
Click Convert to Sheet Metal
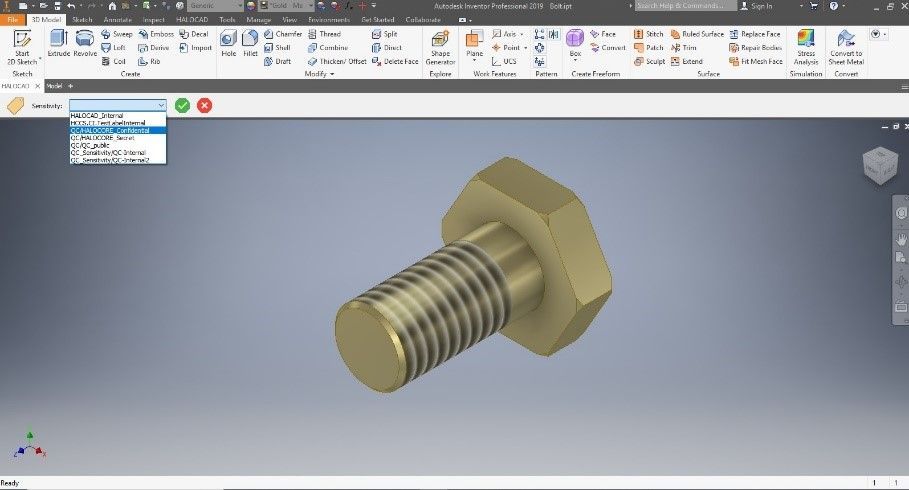pyautogui.click(x=846, y=48)
